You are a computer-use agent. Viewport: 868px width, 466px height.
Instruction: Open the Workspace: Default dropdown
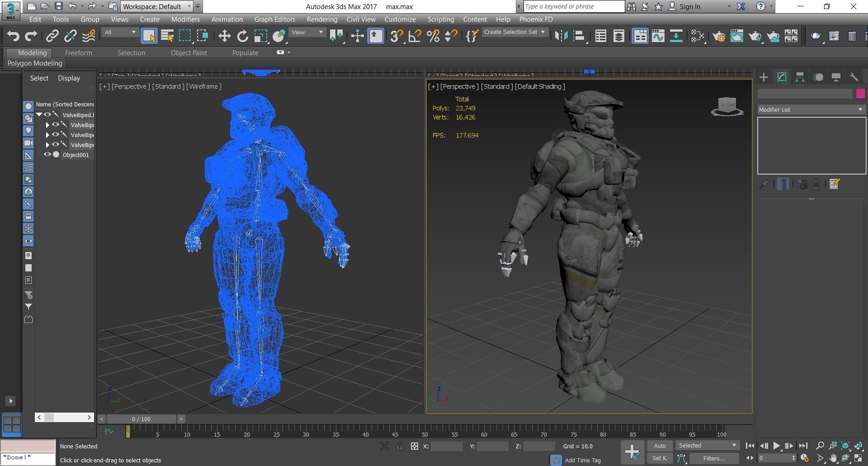coord(157,6)
